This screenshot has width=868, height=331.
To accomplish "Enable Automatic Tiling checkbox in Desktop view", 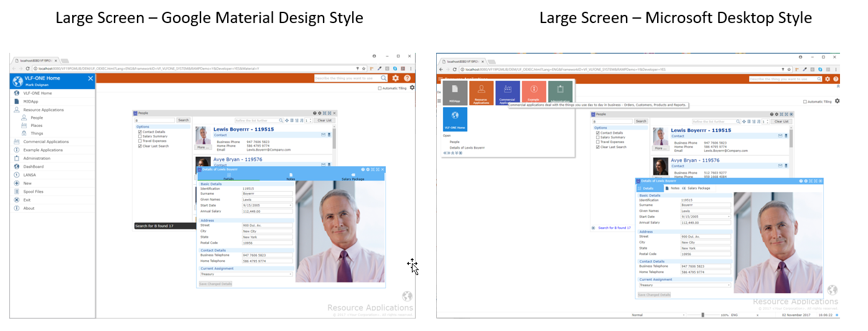I will 805,101.
